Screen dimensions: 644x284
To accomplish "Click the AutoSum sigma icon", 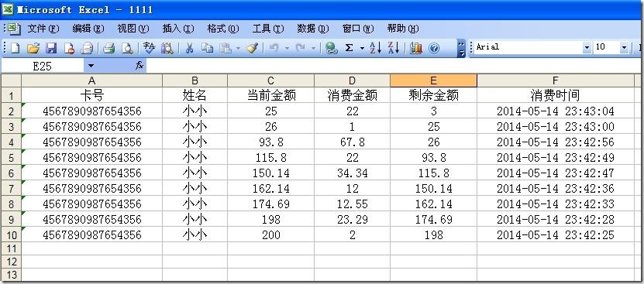I will tap(349, 49).
